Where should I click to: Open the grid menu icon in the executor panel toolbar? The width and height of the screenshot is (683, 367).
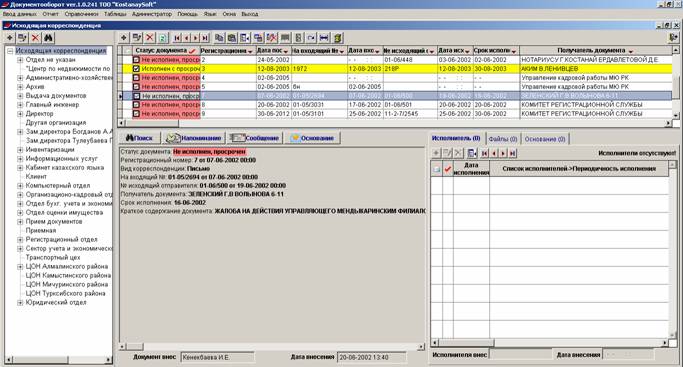point(472,153)
